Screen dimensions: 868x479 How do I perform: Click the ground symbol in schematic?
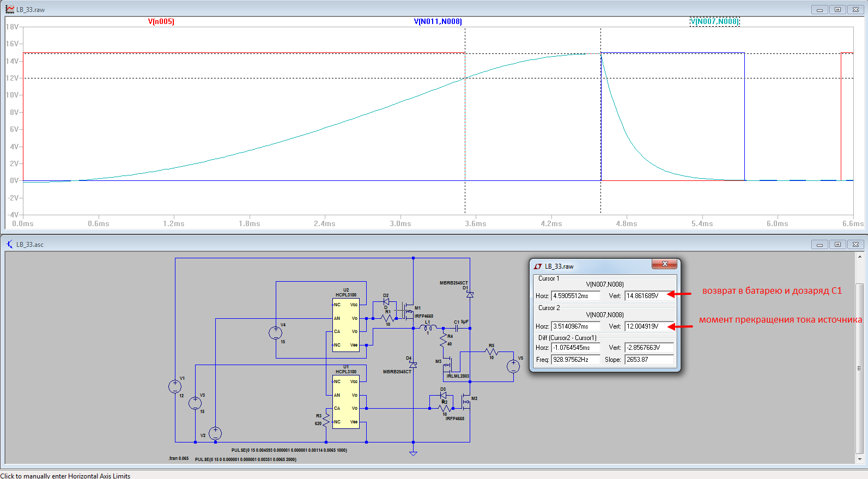pyautogui.click(x=413, y=453)
